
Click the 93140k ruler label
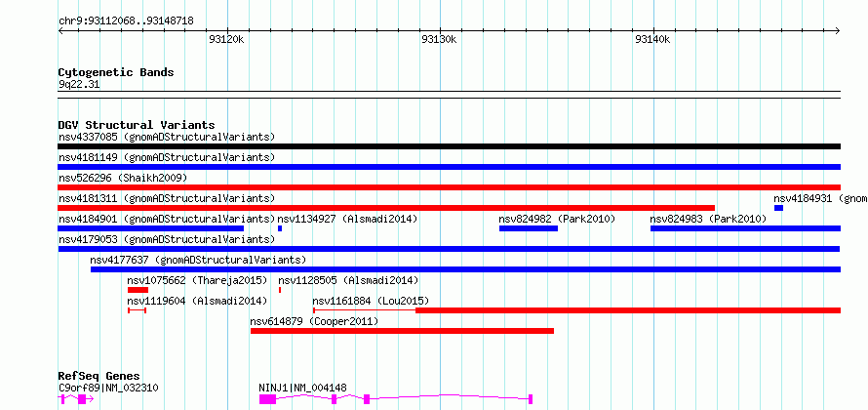[652, 39]
